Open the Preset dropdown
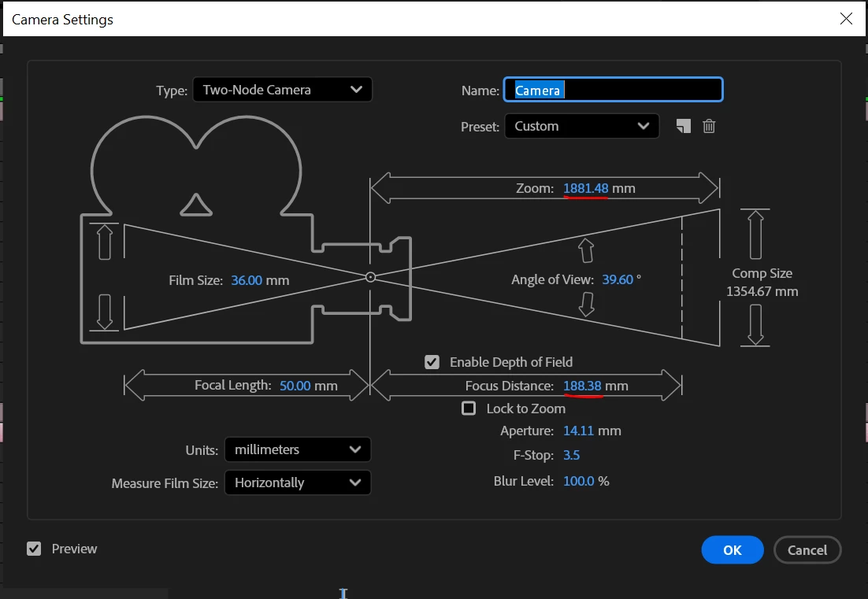 [x=582, y=126]
